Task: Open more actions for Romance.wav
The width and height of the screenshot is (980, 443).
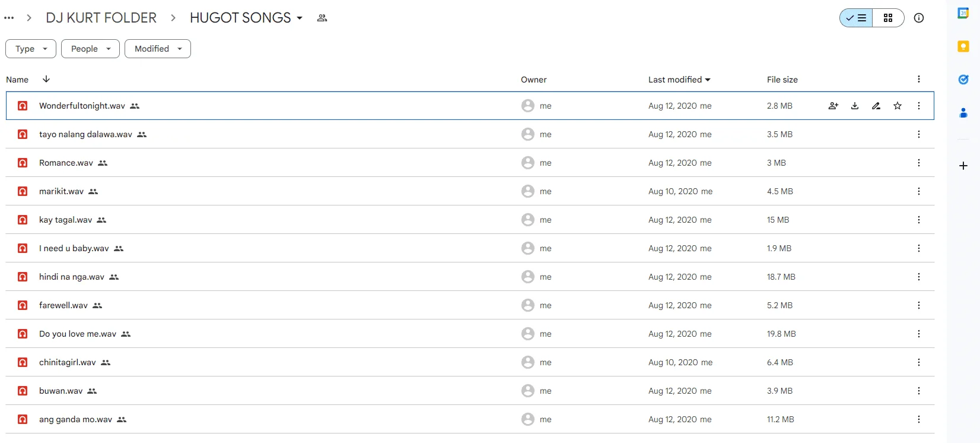Action: click(919, 163)
